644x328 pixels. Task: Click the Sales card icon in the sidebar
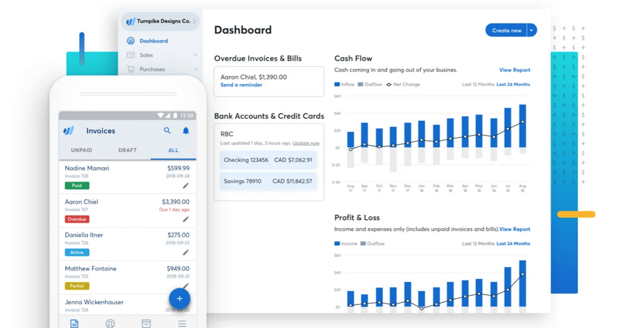[131, 55]
